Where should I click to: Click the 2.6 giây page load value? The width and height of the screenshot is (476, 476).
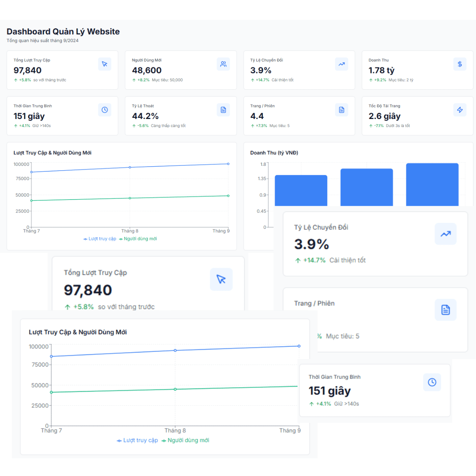(x=384, y=116)
